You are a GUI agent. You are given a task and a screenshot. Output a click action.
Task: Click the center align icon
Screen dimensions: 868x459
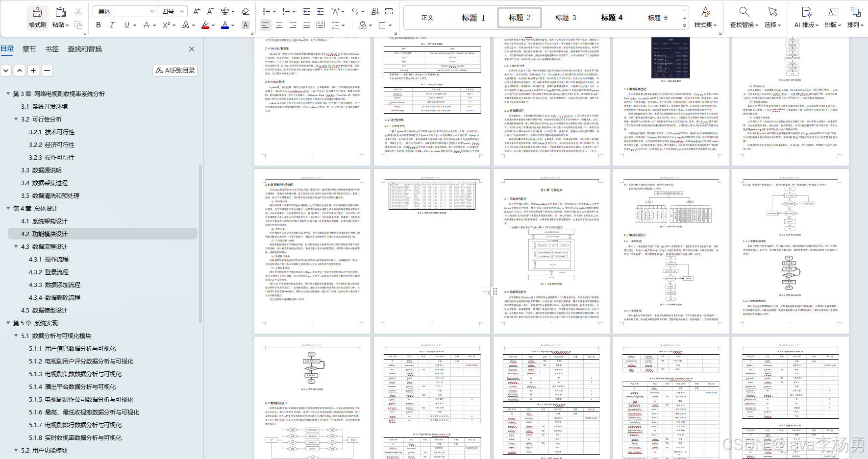point(279,25)
